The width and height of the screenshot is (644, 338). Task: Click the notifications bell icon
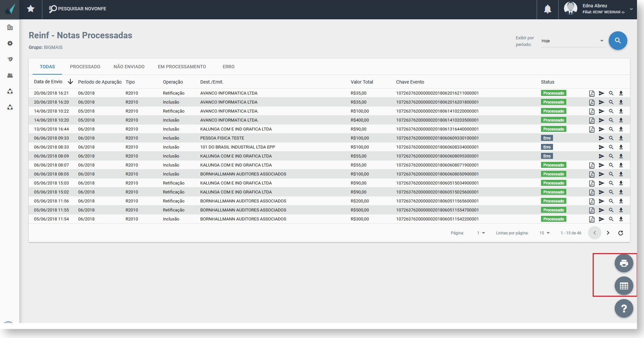click(x=547, y=9)
